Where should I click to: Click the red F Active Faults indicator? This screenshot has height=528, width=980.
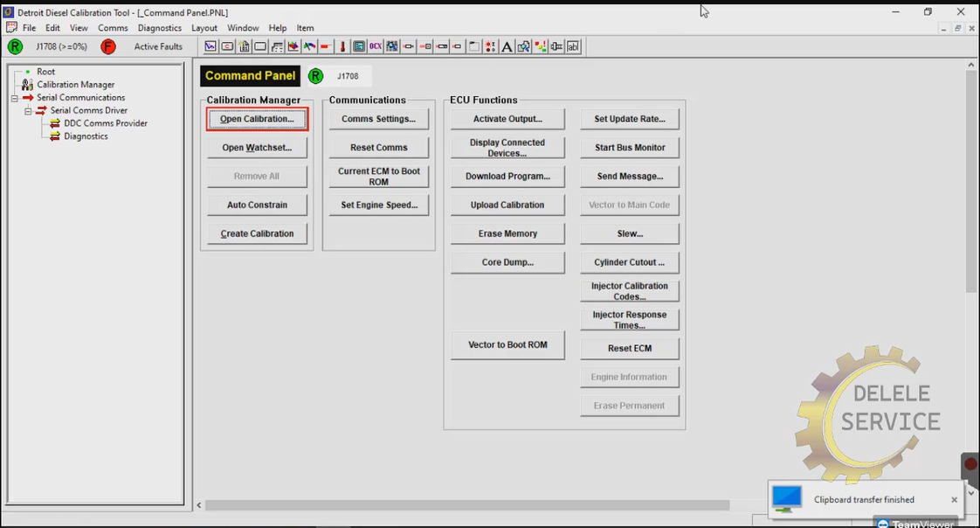coord(108,46)
